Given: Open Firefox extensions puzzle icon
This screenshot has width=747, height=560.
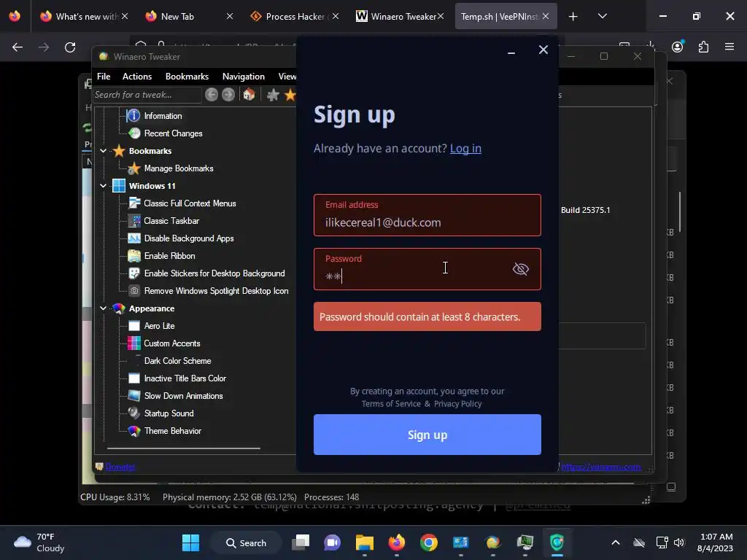Looking at the screenshot, I should click(703, 47).
